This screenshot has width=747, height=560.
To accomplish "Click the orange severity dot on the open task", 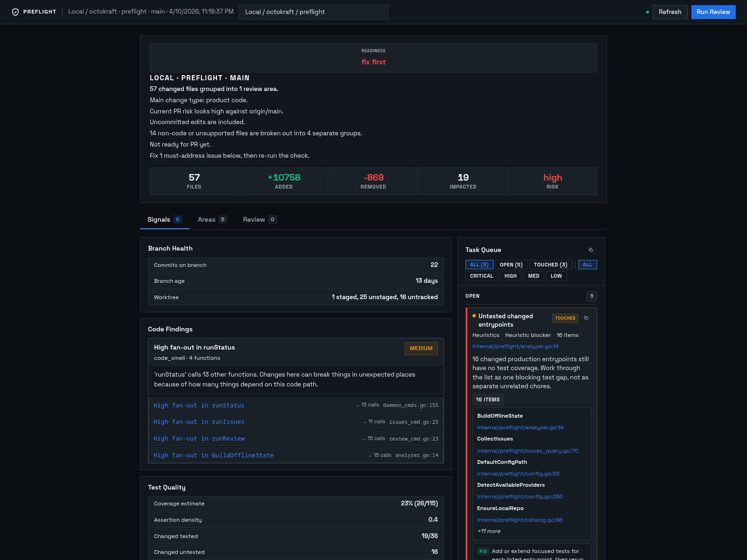I will click(x=474, y=316).
